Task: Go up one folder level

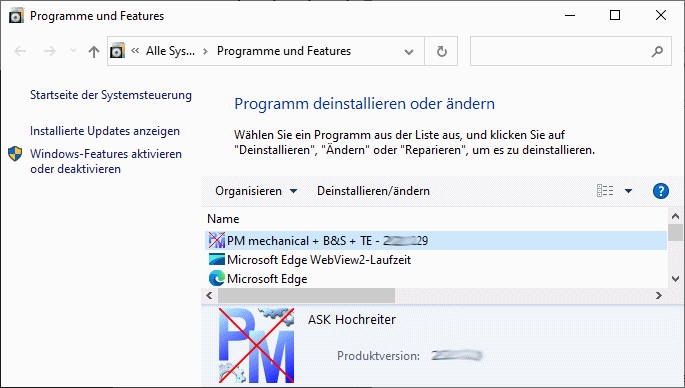Action: pyautogui.click(x=93, y=52)
